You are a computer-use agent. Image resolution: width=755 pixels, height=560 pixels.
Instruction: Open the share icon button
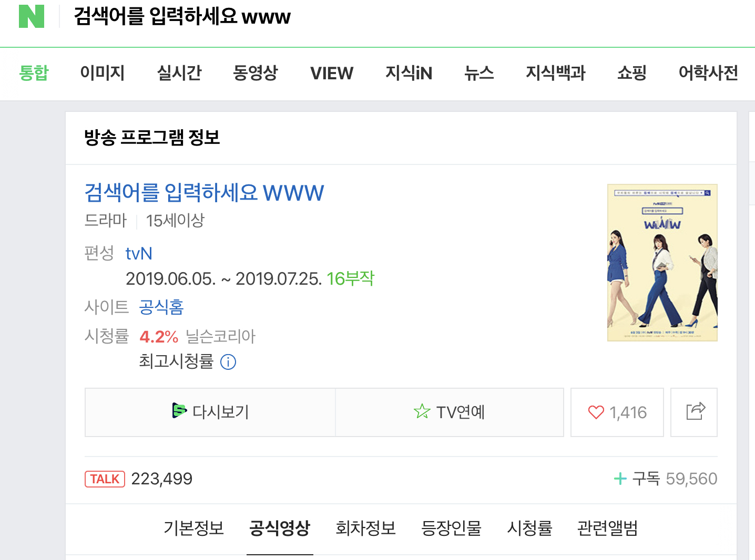tap(694, 412)
